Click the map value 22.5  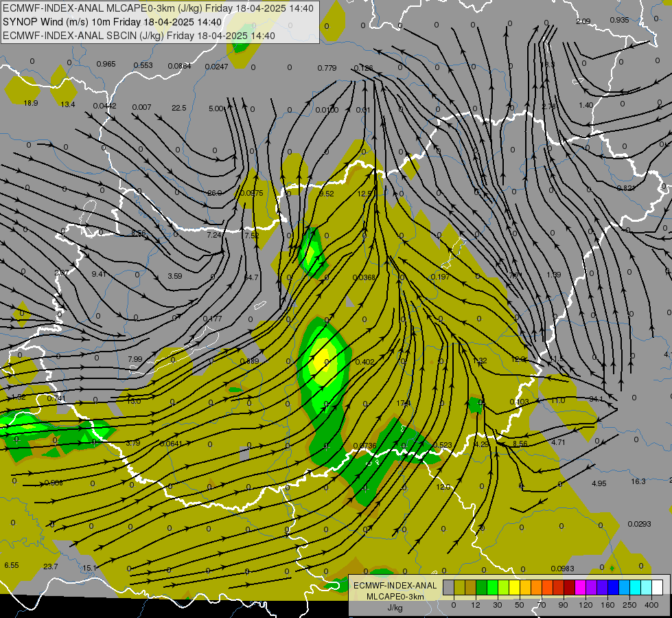178,108
